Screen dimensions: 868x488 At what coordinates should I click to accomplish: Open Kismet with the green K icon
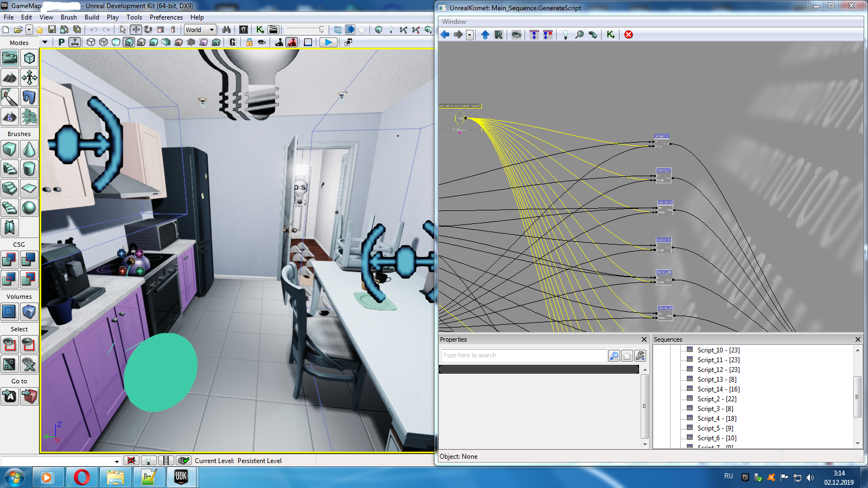[260, 30]
